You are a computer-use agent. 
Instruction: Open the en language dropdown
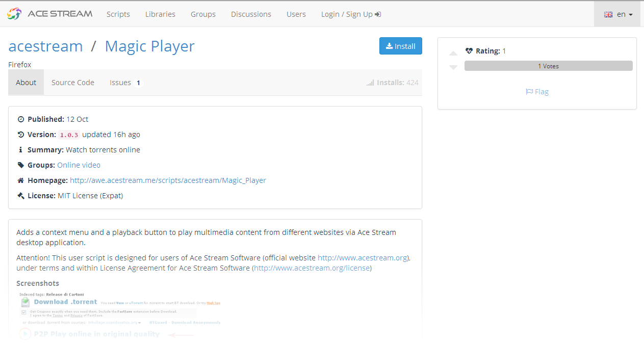(618, 14)
